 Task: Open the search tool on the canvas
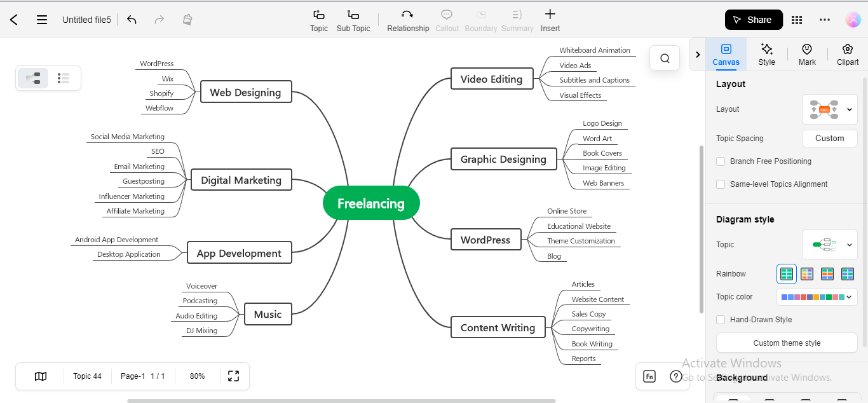coord(664,57)
